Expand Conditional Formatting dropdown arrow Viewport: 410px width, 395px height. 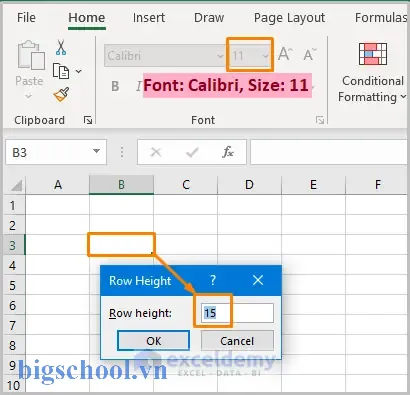coord(403,97)
